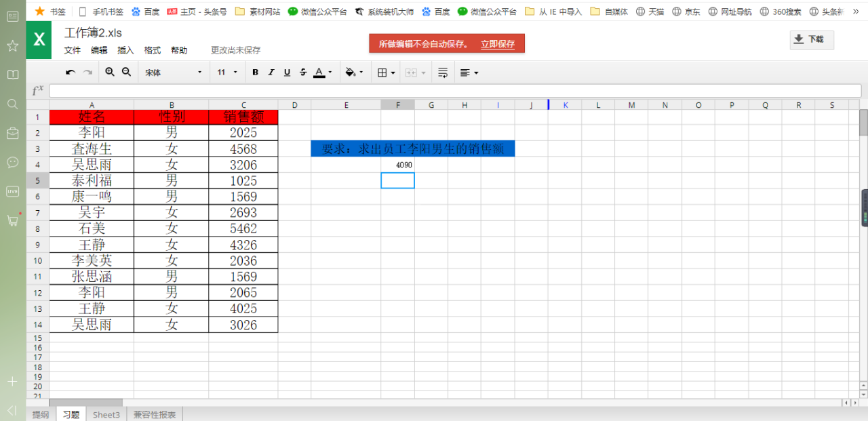Open the font size 11 dropdown
868x421 pixels.
[x=228, y=73]
